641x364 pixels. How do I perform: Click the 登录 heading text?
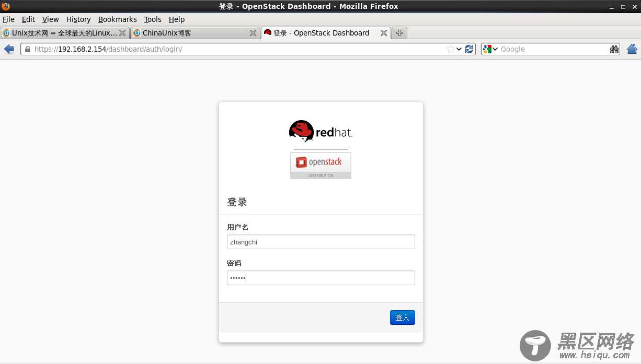[237, 202]
